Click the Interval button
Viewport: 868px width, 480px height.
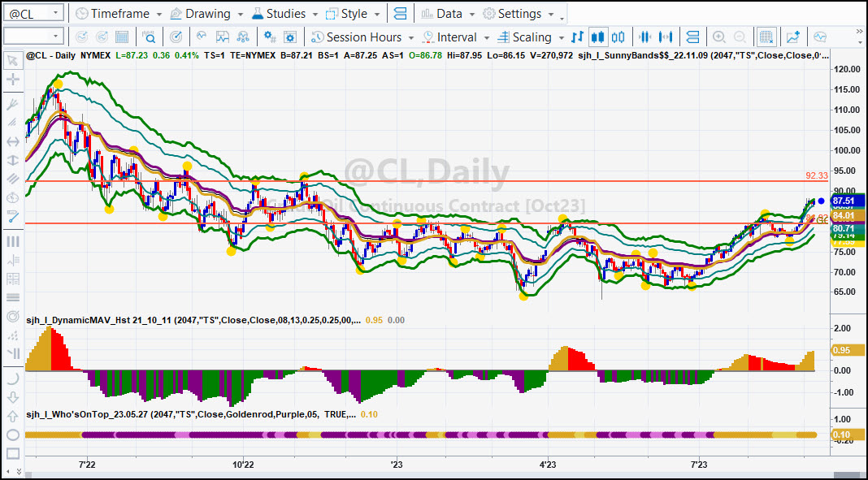[x=450, y=37]
